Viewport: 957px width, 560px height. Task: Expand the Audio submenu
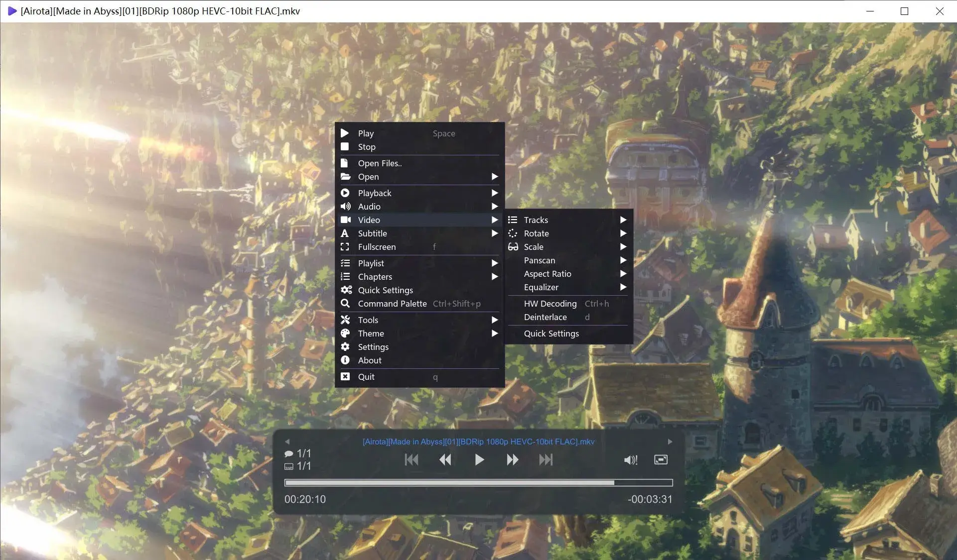click(x=369, y=206)
